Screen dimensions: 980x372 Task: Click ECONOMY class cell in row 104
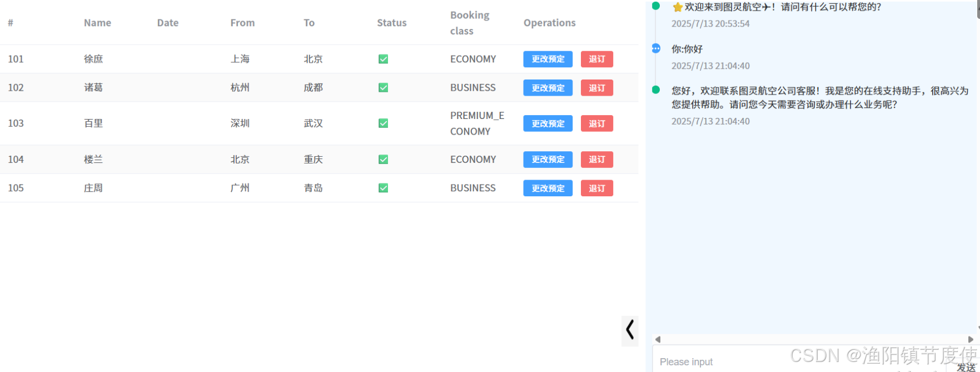[473, 160]
